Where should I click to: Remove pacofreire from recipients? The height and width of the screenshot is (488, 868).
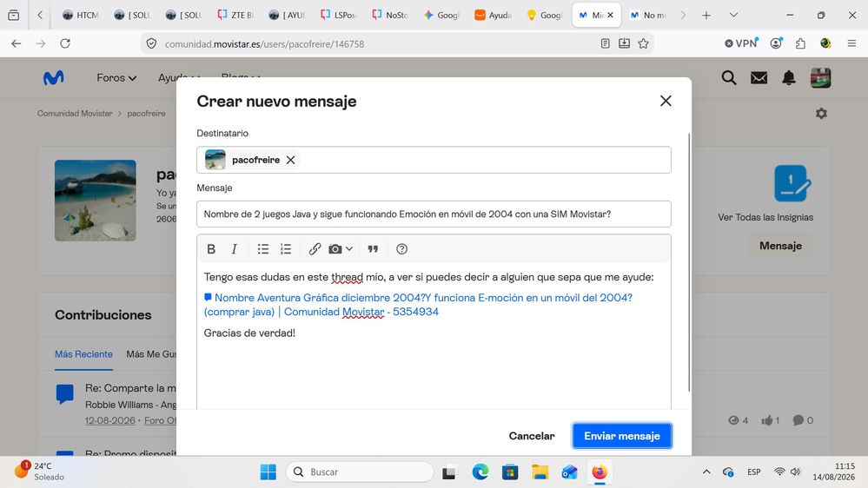290,160
